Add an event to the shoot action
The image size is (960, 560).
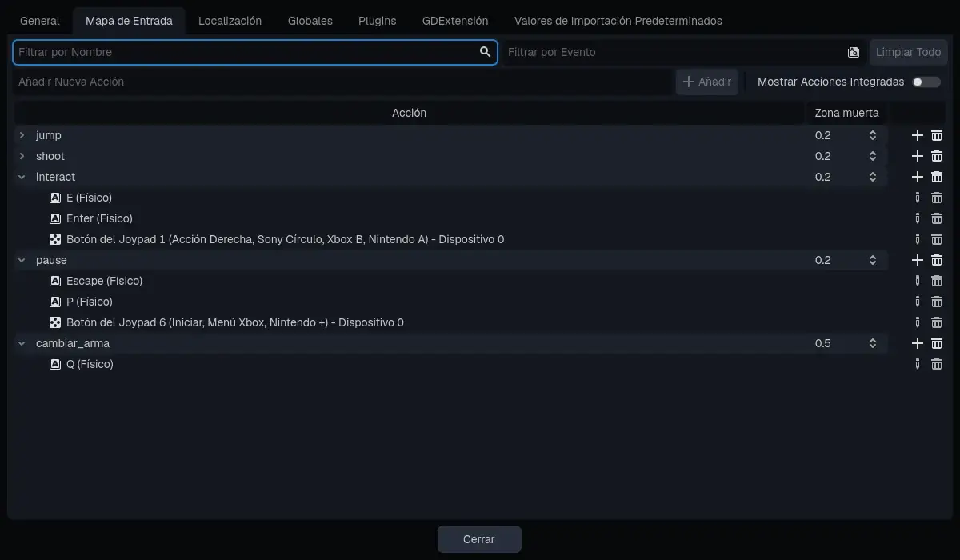(918, 156)
